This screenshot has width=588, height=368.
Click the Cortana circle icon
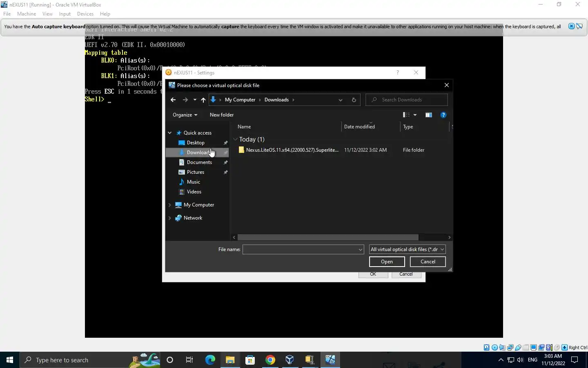coord(170,360)
